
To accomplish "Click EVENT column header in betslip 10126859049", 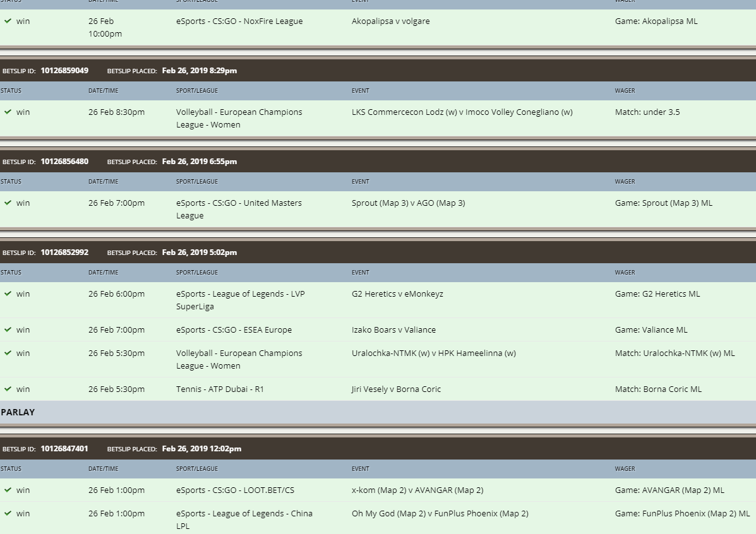I will click(x=360, y=91).
